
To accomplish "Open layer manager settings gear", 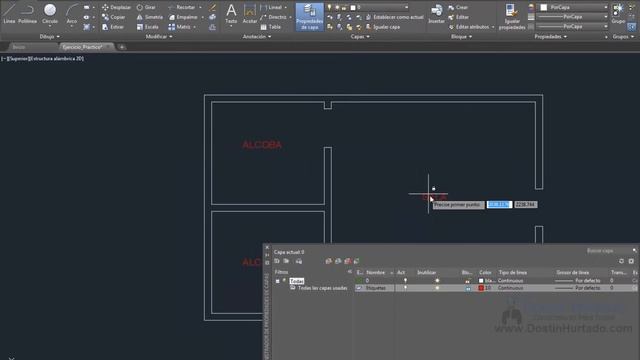I will coord(631,261).
